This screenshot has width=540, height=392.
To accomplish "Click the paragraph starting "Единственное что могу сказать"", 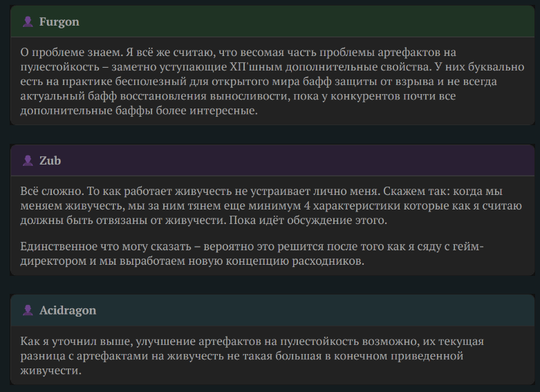I will click(x=252, y=254).
